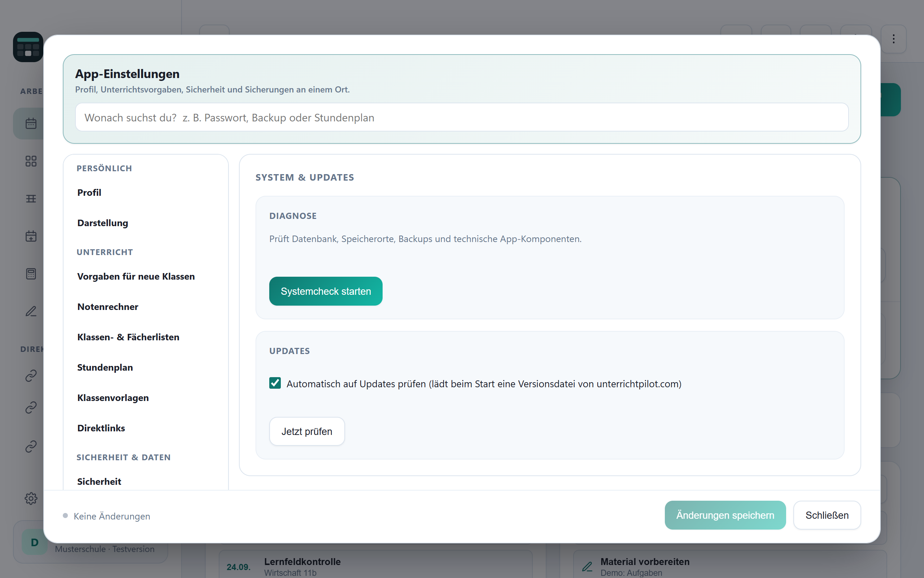Screen dimensions: 924x578
Task: Open Stundenplan settings section
Action: coord(146,367)
